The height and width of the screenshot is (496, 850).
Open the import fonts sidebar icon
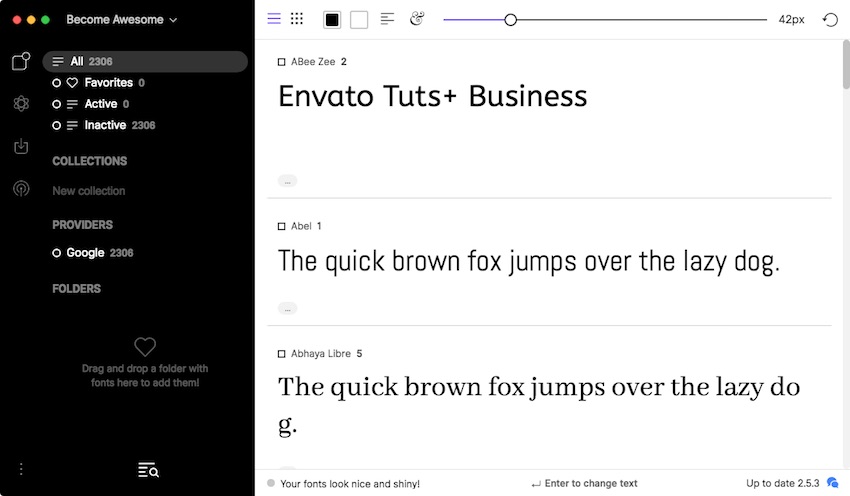pyautogui.click(x=21, y=146)
